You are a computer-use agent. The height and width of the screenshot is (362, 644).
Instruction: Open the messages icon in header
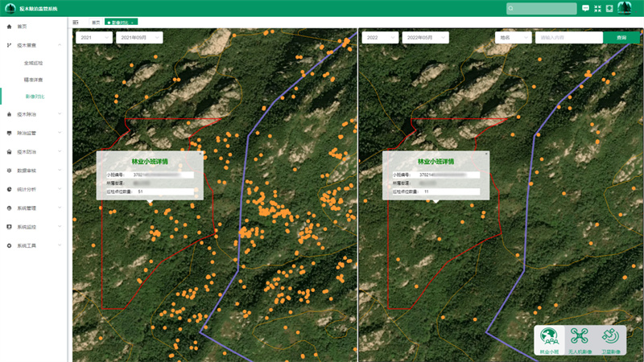click(585, 8)
